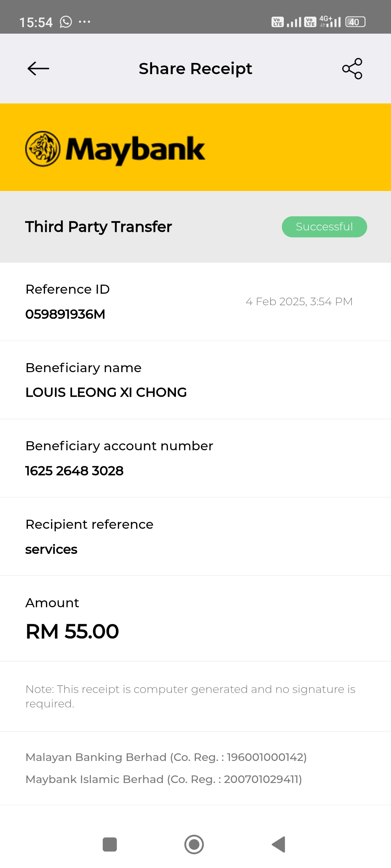Tap the battery level indicator
This screenshot has width=391, height=868.
pos(355,22)
